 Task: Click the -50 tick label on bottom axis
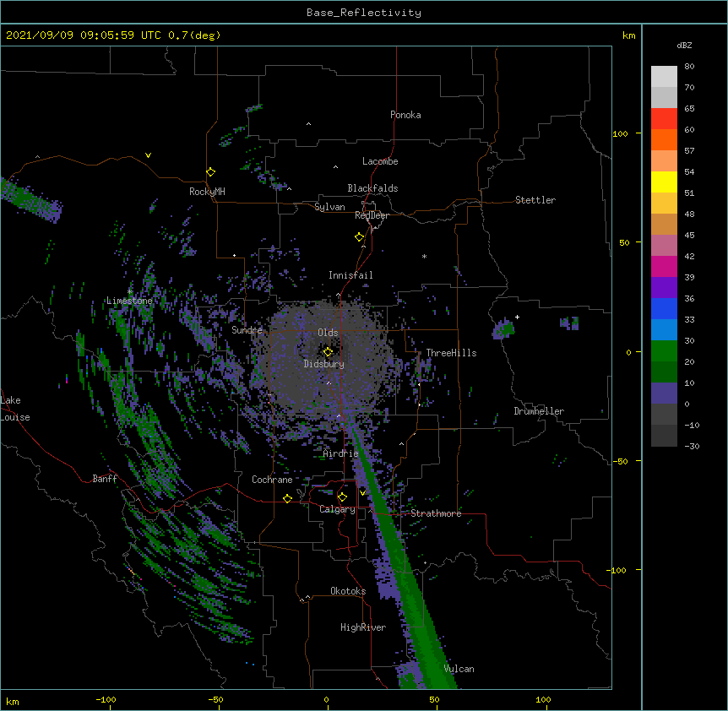(215, 699)
